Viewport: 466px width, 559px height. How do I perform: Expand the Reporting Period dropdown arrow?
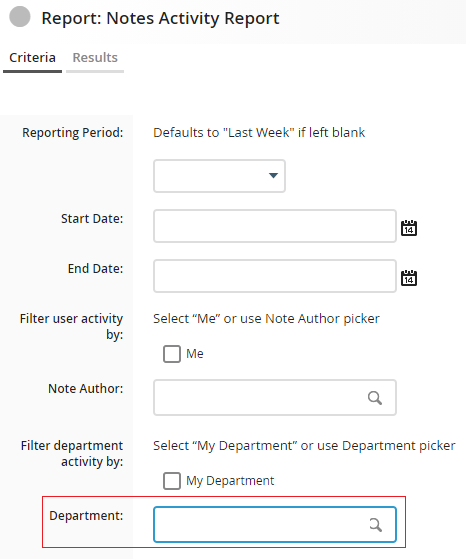(x=273, y=175)
